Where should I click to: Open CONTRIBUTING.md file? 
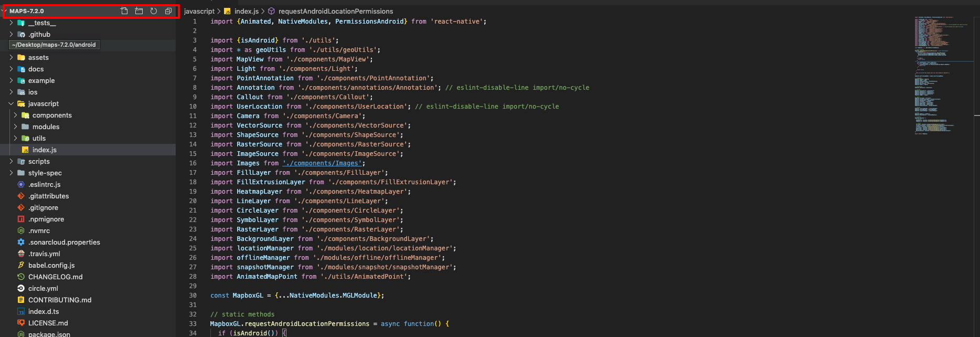60,300
